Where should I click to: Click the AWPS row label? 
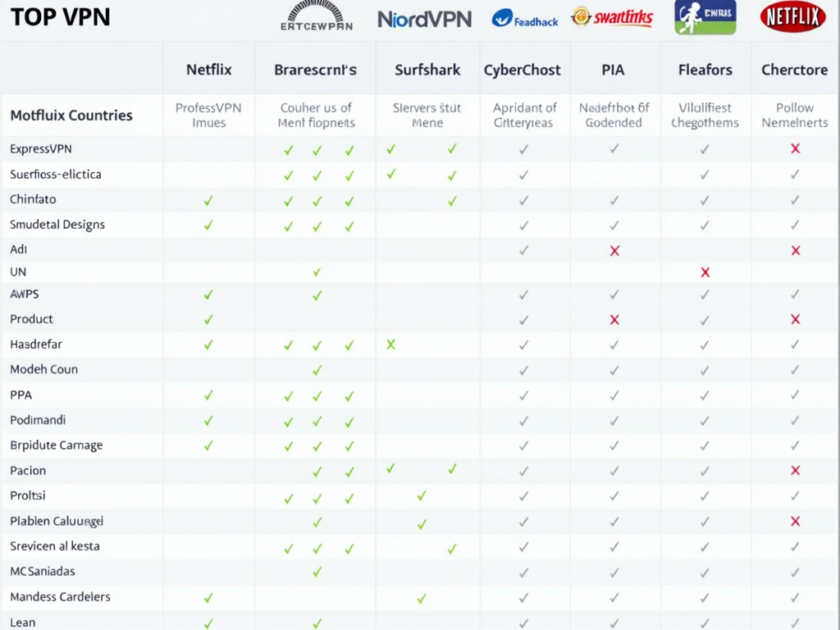click(24, 294)
